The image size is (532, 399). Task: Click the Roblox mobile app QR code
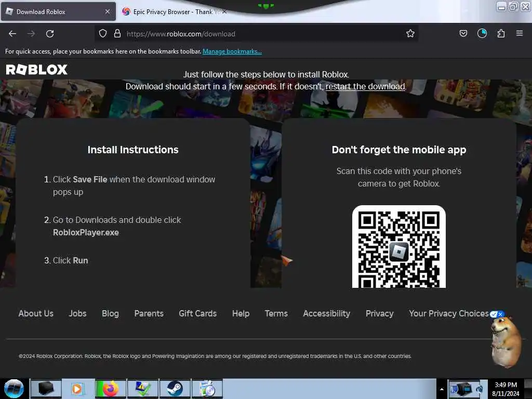tap(399, 247)
